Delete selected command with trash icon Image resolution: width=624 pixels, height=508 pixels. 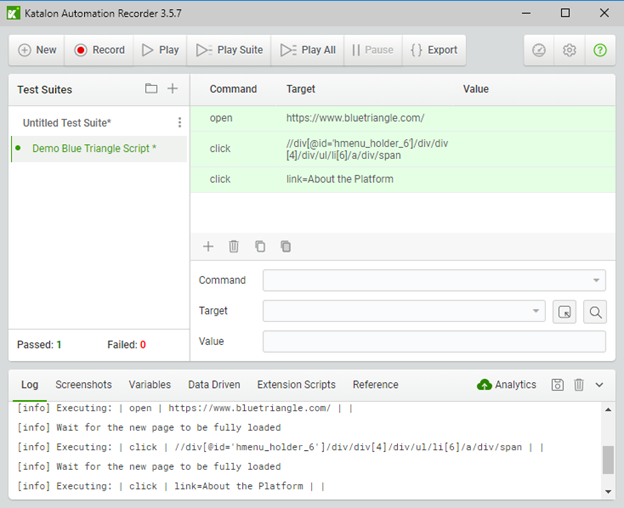click(234, 247)
